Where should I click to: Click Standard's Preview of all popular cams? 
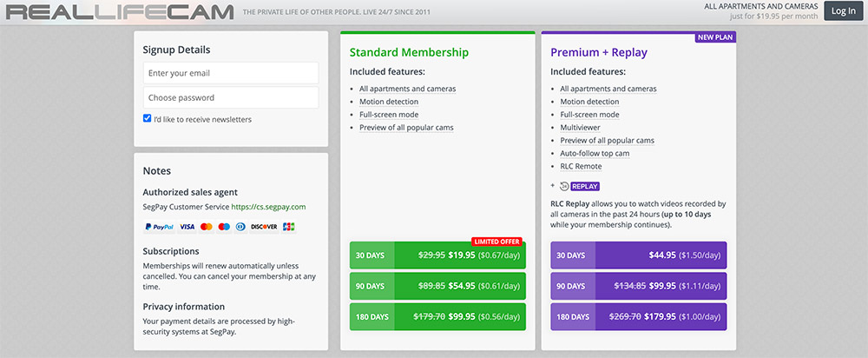pos(406,128)
